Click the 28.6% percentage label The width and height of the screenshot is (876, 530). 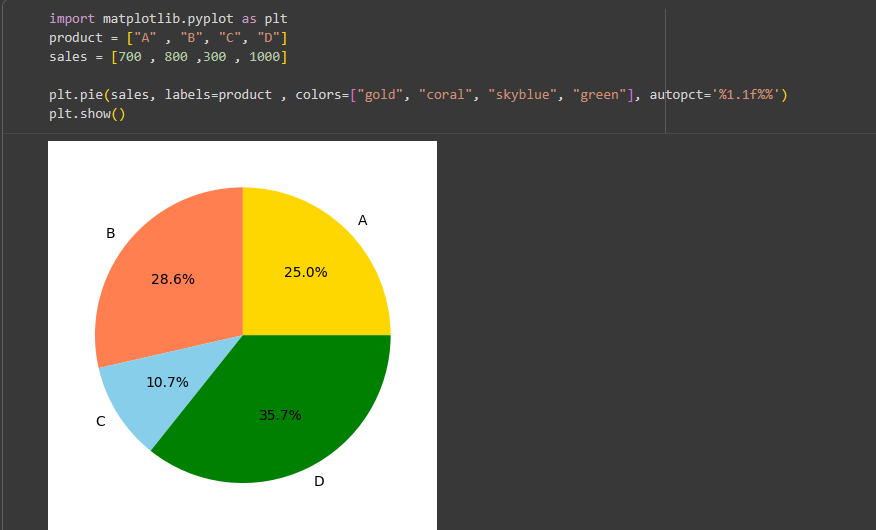(x=173, y=279)
